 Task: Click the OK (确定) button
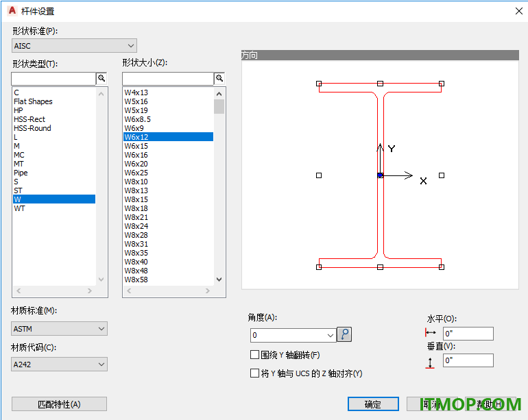(373, 404)
